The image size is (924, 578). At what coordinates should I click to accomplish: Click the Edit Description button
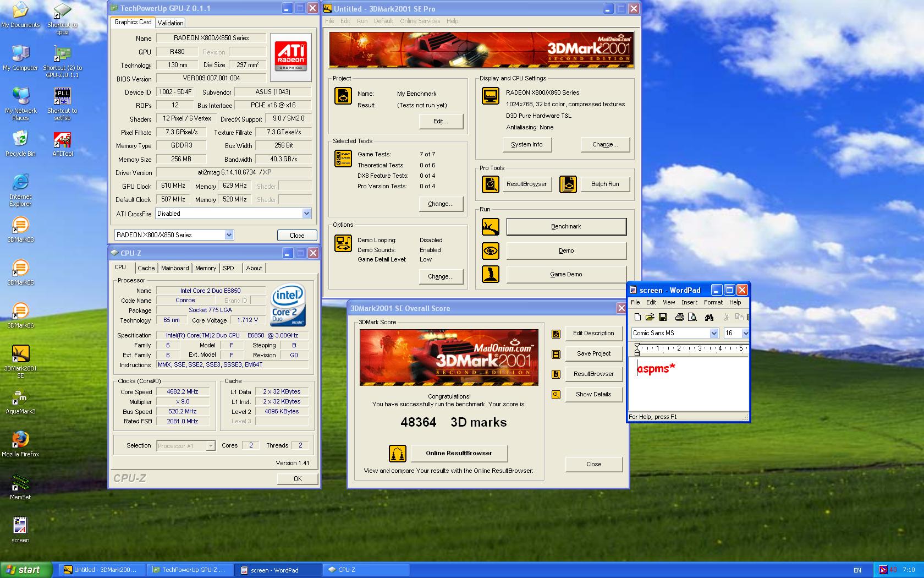tap(593, 333)
